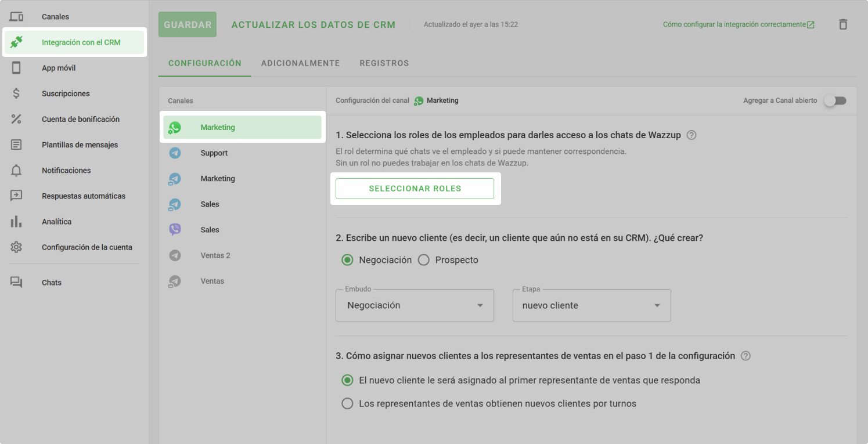Click the dollar sign Suscripciones icon

tap(16, 93)
